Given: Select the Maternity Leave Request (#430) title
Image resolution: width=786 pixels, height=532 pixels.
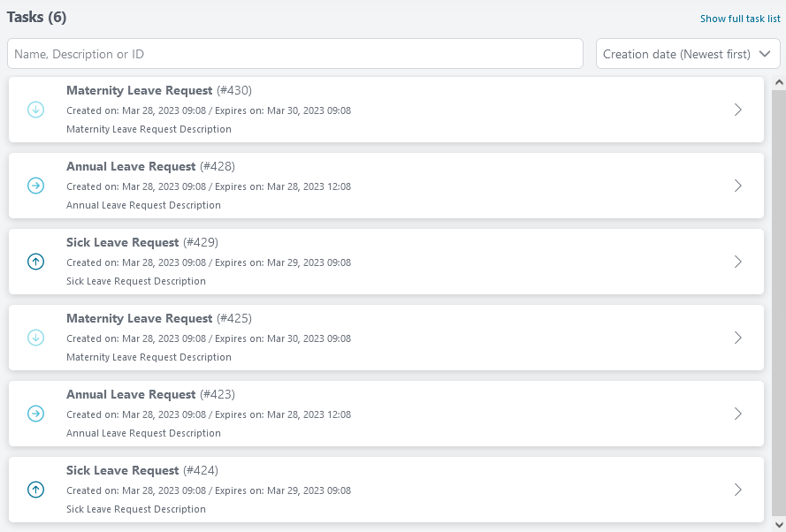Looking at the screenshot, I should click(159, 91).
